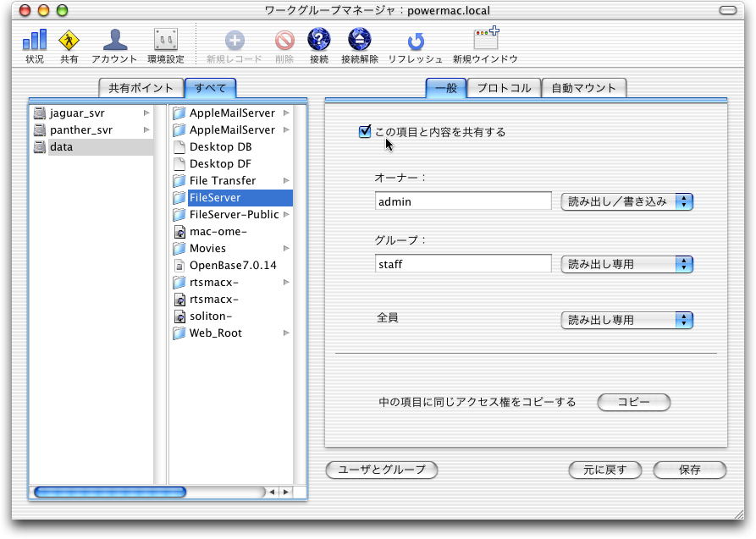756x539 pixels.
Task: Toggle the この項目と内容を共有する checkbox
Action: [365, 131]
